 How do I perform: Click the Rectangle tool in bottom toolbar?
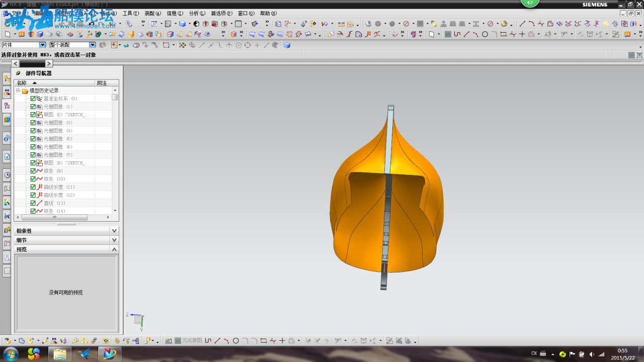click(x=264, y=340)
